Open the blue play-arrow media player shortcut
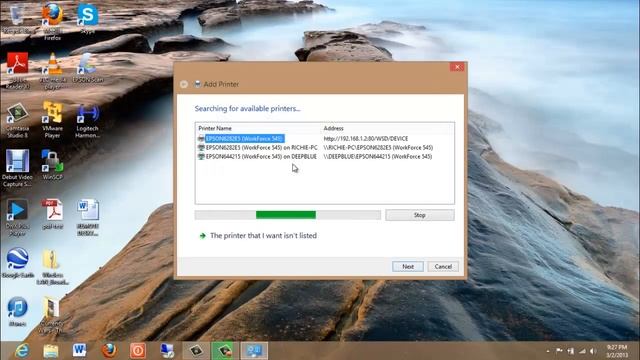640x360 pixels. click(x=17, y=218)
